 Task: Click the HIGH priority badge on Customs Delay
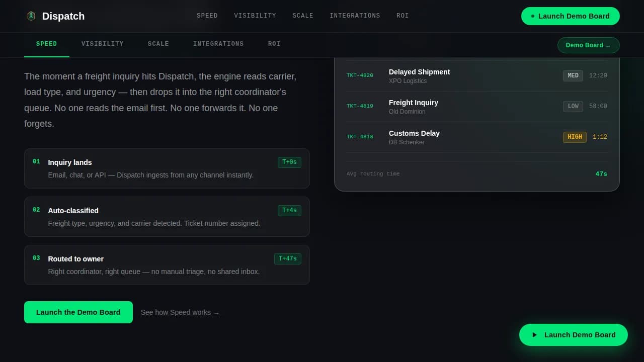(x=575, y=136)
